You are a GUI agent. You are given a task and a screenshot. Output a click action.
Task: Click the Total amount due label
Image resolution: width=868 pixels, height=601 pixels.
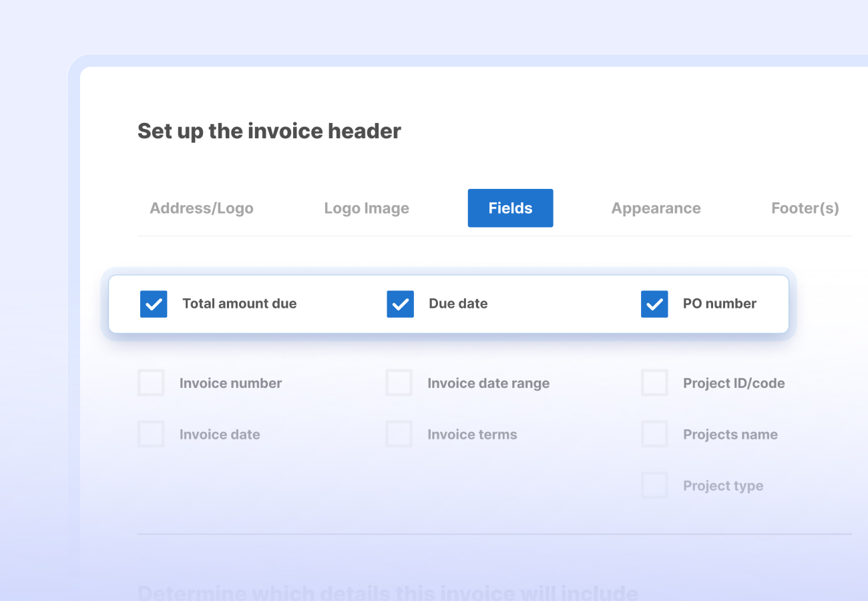coord(239,304)
